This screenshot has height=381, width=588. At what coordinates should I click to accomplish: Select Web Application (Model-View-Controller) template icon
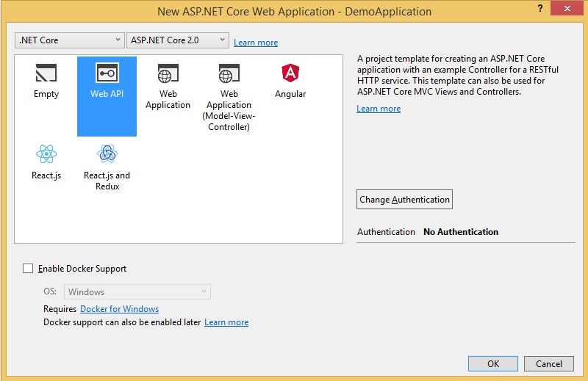[229, 74]
